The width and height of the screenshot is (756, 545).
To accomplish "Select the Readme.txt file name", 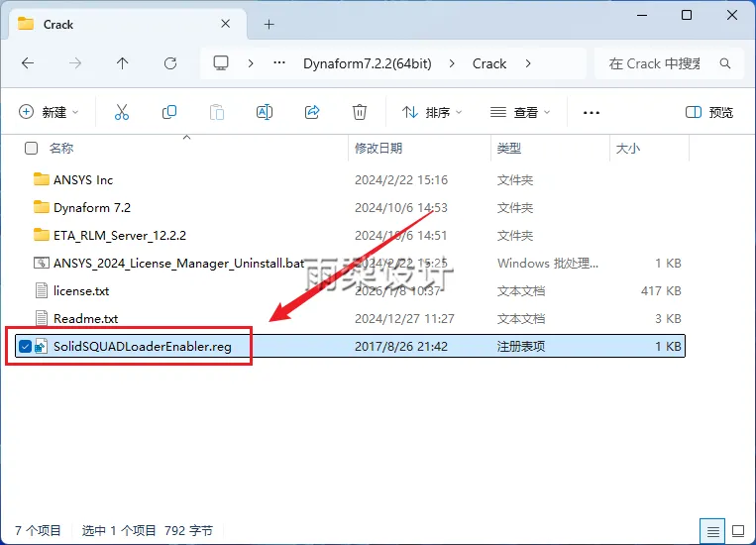I will point(86,319).
